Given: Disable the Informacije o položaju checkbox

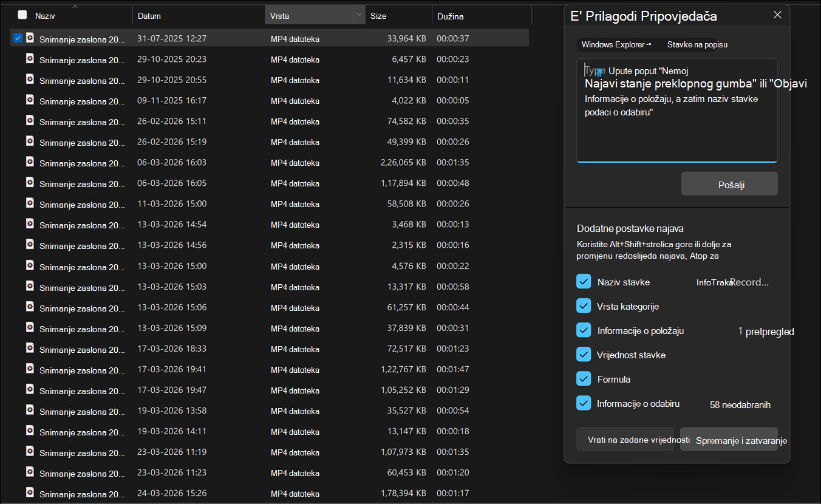Looking at the screenshot, I should pyautogui.click(x=584, y=330).
